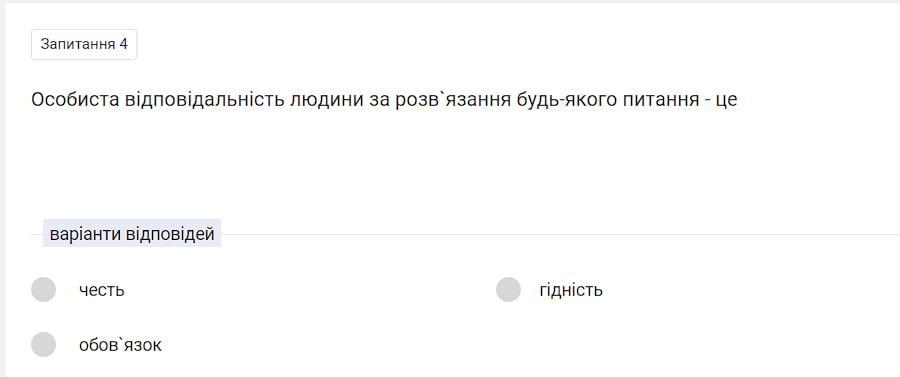The image size is (900, 377).
Task: Click the word відповідей in the answers header
Action: [170, 234]
